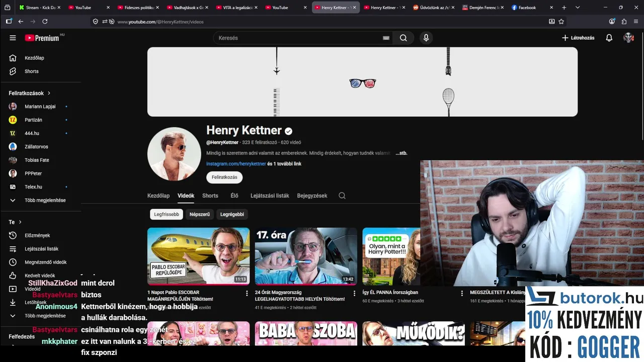Open the account avatar menu

(x=628, y=38)
